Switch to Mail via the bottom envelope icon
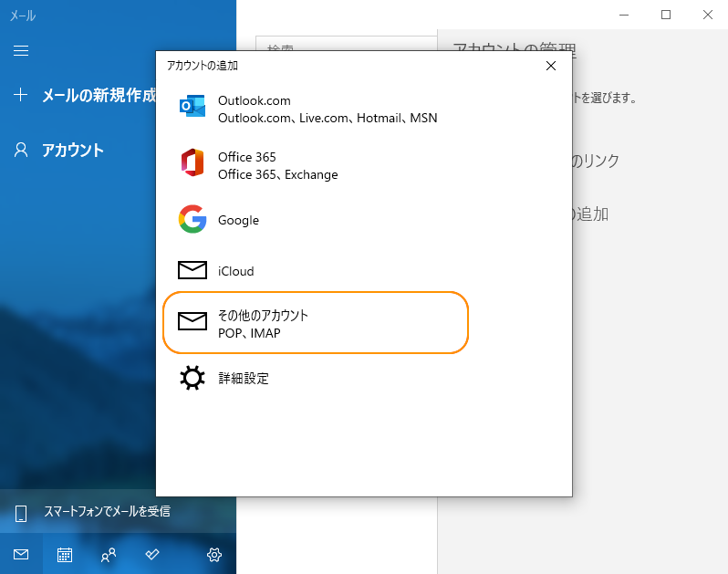The height and width of the screenshot is (574, 728). pos(21,554)
